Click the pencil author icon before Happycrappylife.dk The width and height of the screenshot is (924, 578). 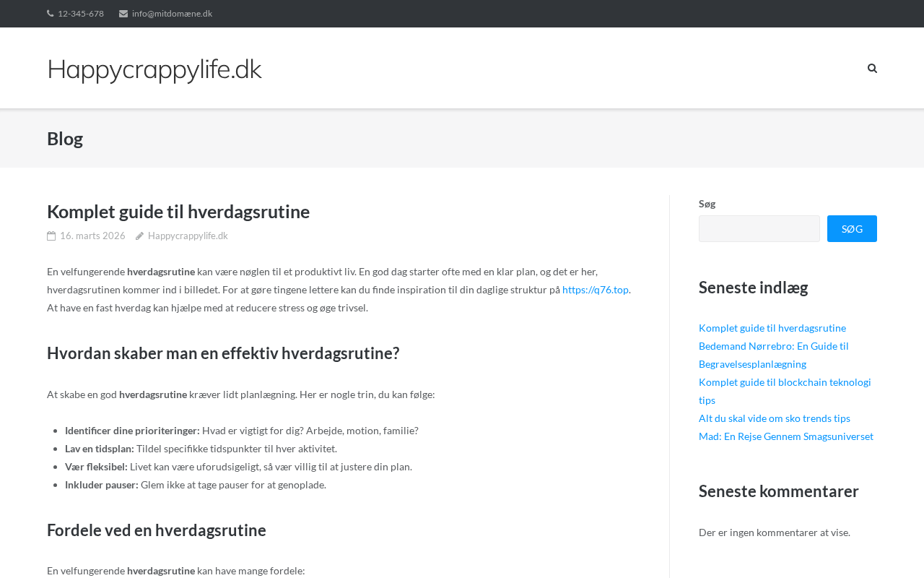point(140,236)
